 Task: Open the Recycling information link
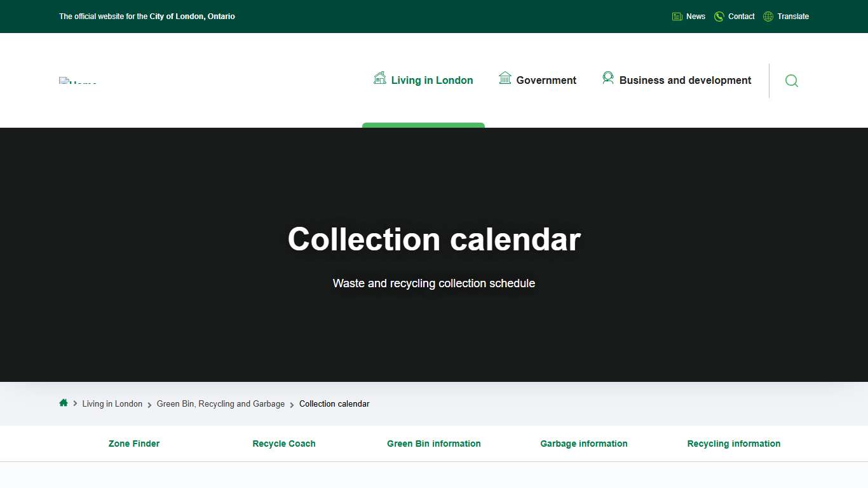point(734,444)
